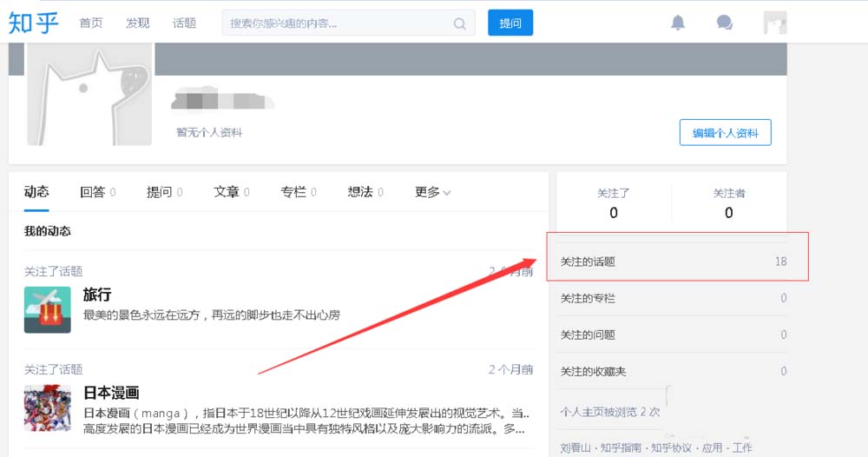Viewport: 868px width, 457px height.
Task: Open the 关注者 followers count
Action: pos(729,202)
